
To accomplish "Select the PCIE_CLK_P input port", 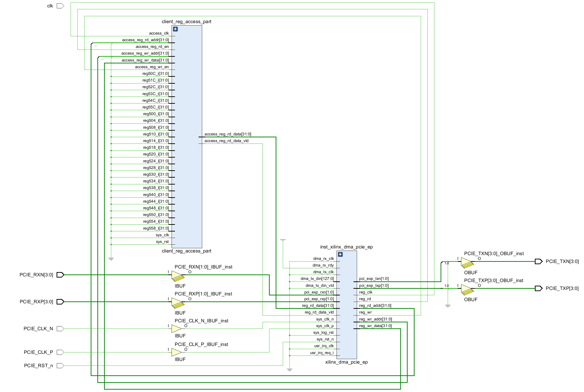I will [60, 352].
